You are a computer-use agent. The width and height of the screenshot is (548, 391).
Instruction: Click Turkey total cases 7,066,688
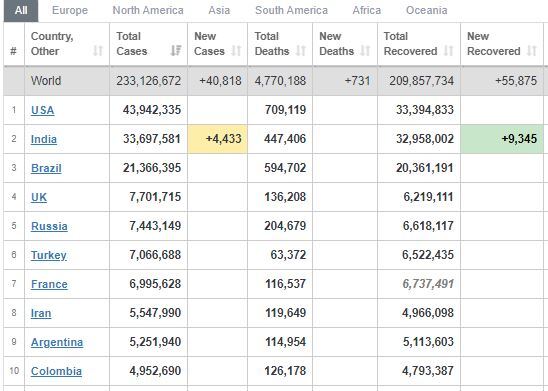click(155, 255)
